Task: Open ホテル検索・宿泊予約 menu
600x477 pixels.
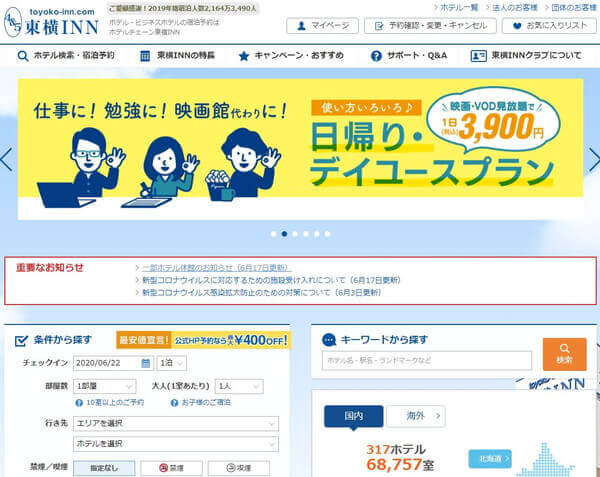Action: pyautogui.click(x=66, y=56)
